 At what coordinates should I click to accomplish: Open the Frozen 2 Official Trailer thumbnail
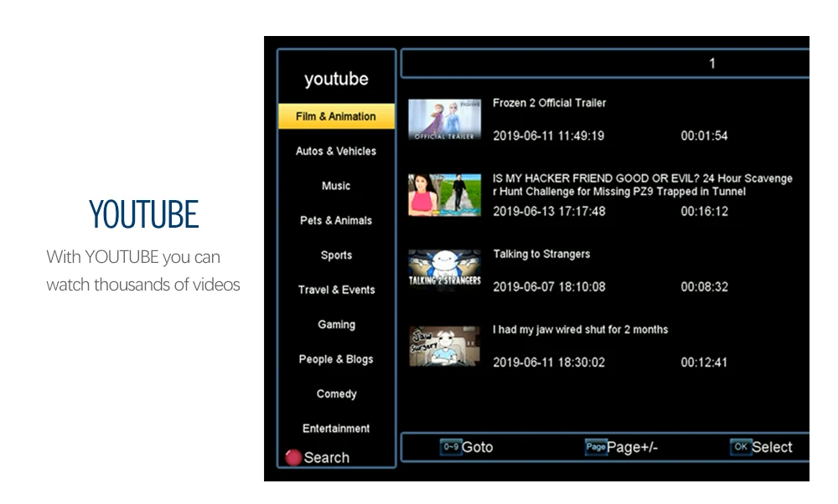point(445,120)
